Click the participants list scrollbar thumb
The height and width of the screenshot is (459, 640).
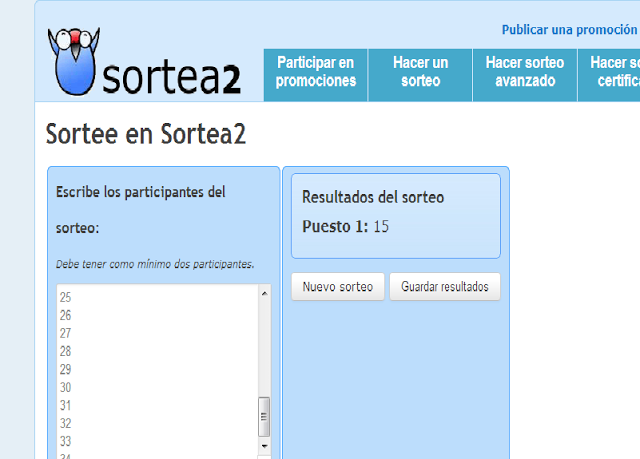click(x=264, y=417)
